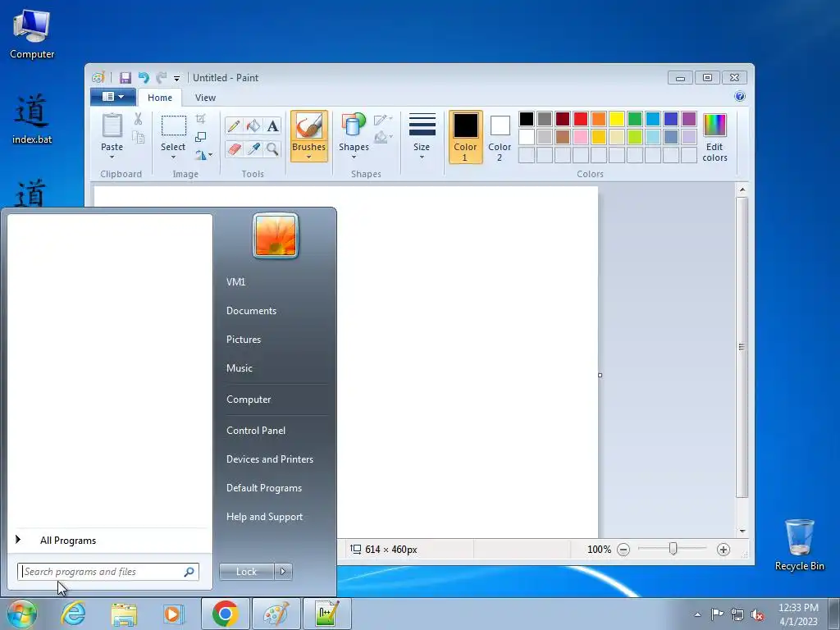840x630 pixels.
Task: Click the Color 2 button
Action: point(500,137)
